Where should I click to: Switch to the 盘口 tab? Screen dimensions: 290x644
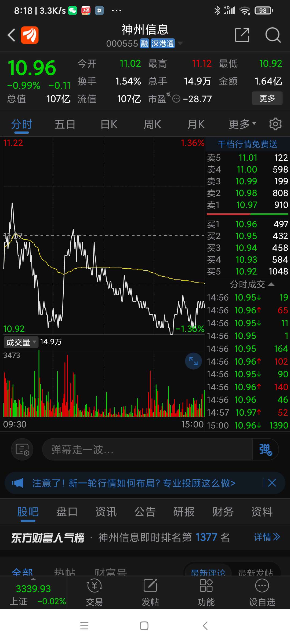tap(67, 512)
